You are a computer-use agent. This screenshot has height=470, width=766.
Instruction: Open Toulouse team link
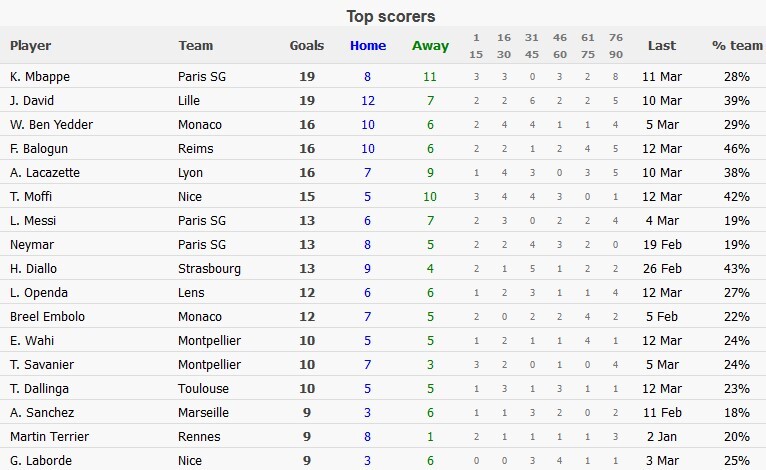tap(203, 389)
